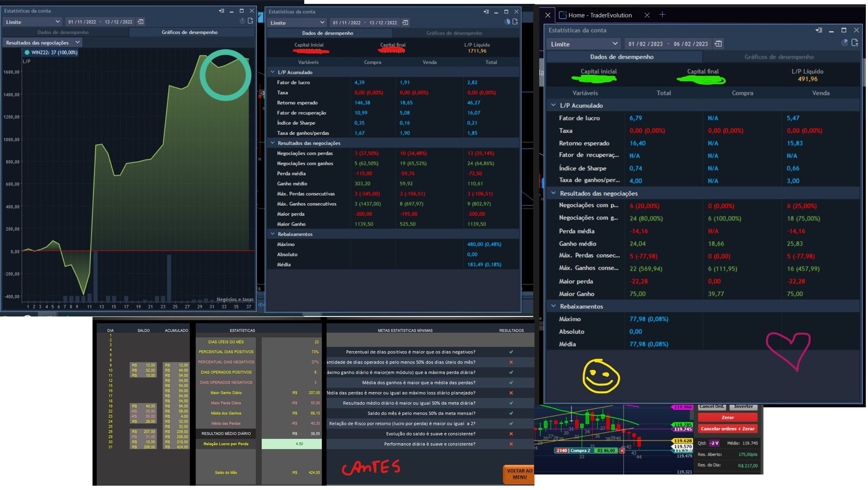The height and width of the screenshot is (490, 868).
Task: Click the purple -2 V quantity badge
Action: click(x=714, y=443)
